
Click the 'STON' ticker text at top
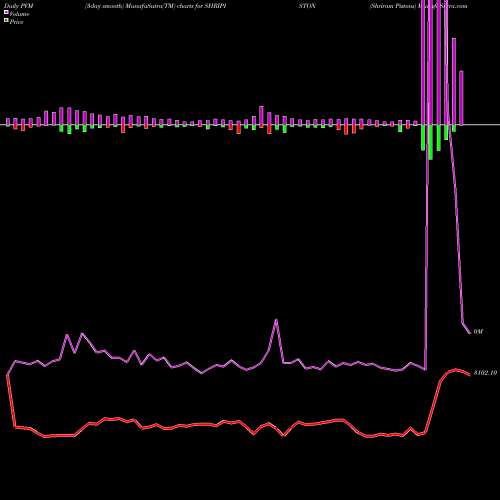(x=307, y=6)
